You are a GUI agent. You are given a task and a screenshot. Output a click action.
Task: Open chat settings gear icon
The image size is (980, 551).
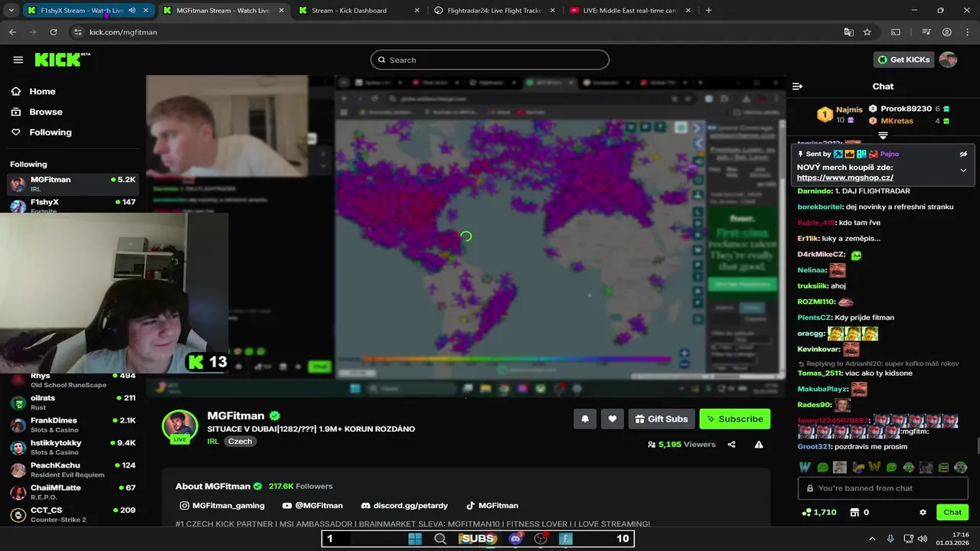(923, 512)
